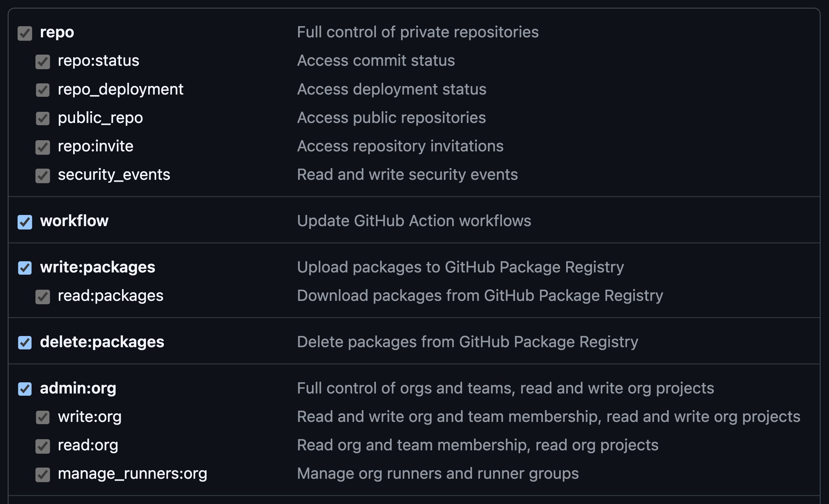Click the 'repo_deployment' label
This screenshot has width=829, height=504.
120,89
